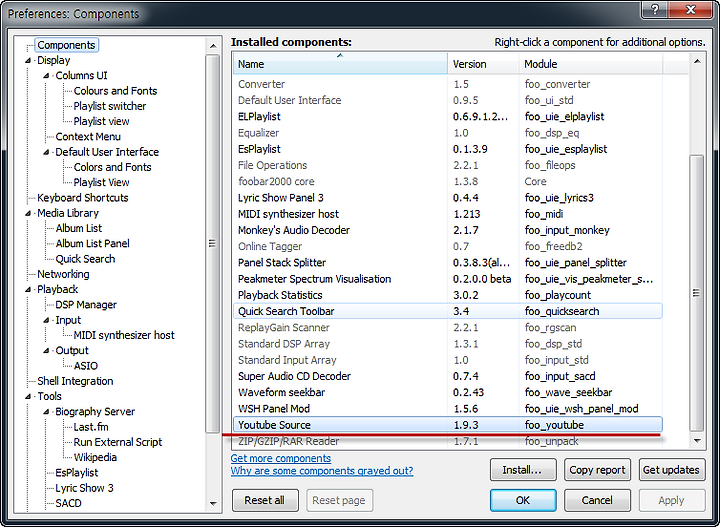Click the dialog help question-mark button
Viewport: 720px width, 527px height.
click(655, 10)
